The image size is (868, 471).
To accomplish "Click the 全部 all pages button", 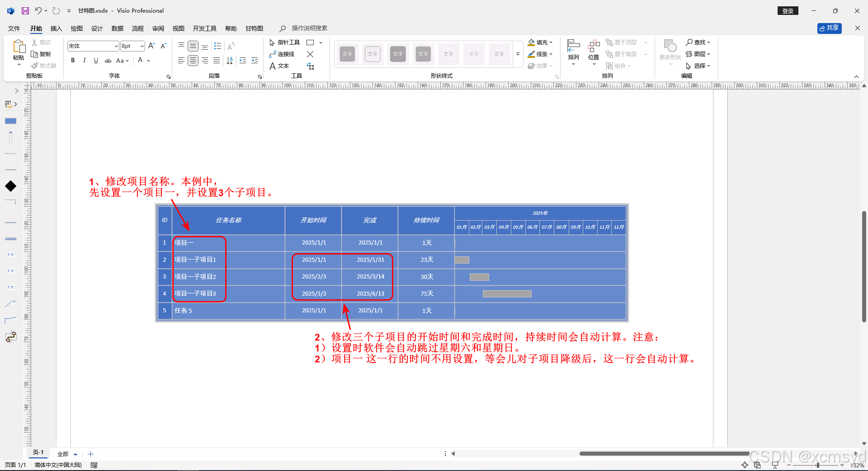I will tap(67, 454).
